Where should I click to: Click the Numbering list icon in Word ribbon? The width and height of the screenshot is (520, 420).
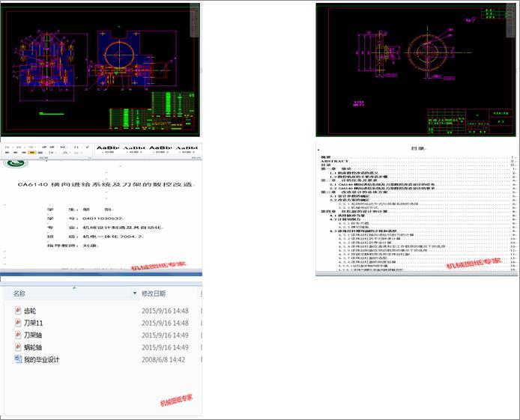pyautogui.click(x=19, y=147)
